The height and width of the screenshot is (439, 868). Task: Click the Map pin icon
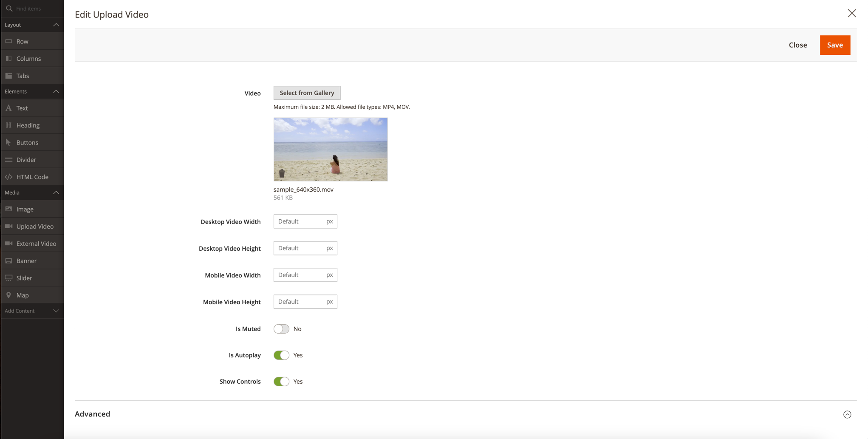click(x=8, y=295)
